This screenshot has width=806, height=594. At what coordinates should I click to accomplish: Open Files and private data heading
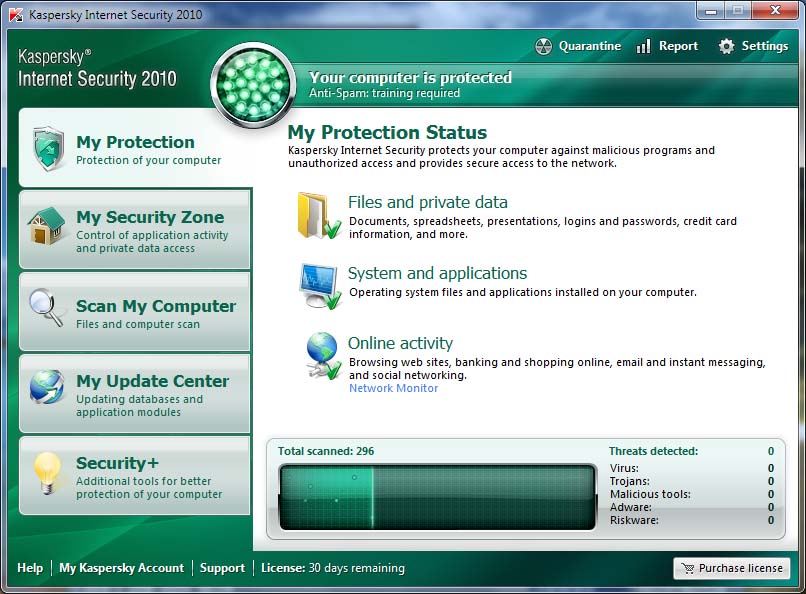pyautogui.click(x=428, y=202)
